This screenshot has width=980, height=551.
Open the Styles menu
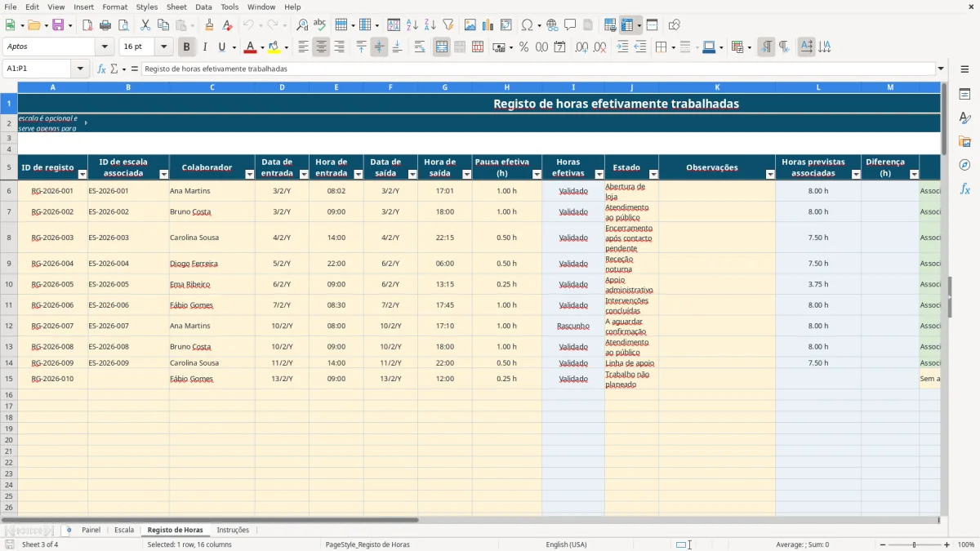coord(147,7)
